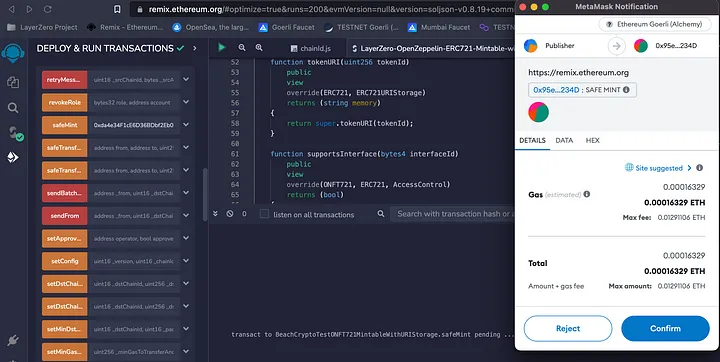Open the TESTNET Goerli bookmark
The height and width of the screenshot is (362, 720).
[361, 27]
